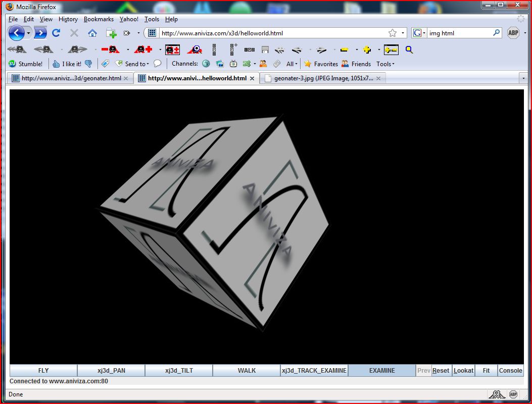The image size is (532, 404).
Task: Click the browser Back arrow button
Action: click(16, 33)
